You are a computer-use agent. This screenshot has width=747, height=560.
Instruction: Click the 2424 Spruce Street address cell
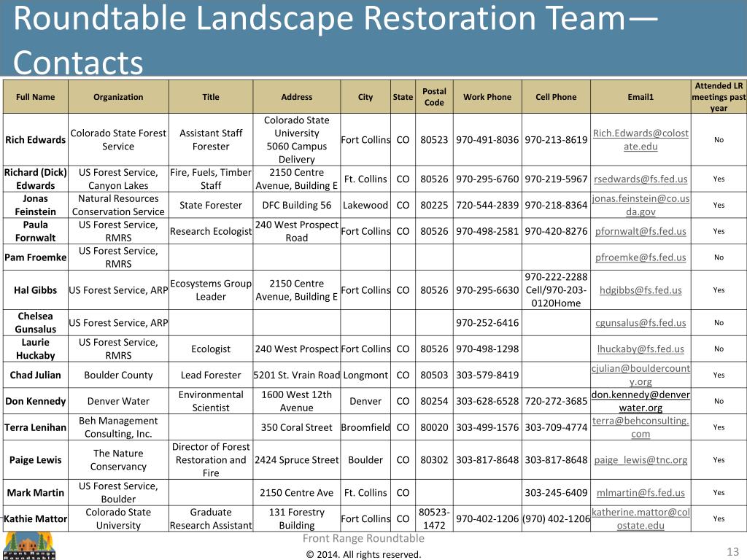tap(296, 460)
